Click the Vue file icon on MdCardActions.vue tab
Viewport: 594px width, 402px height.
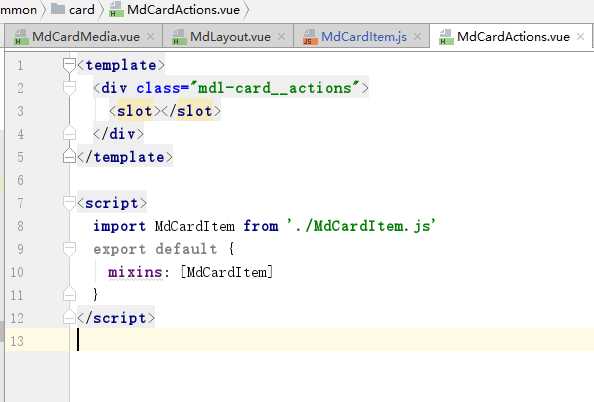pos(446,37)
